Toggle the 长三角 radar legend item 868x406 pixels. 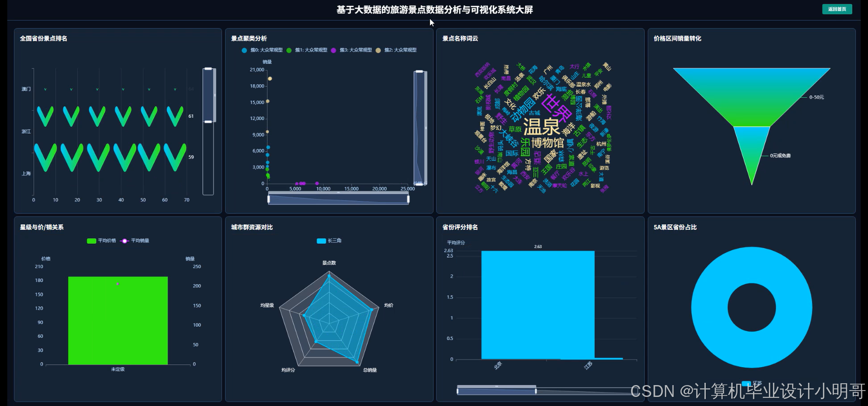(329, 241)
